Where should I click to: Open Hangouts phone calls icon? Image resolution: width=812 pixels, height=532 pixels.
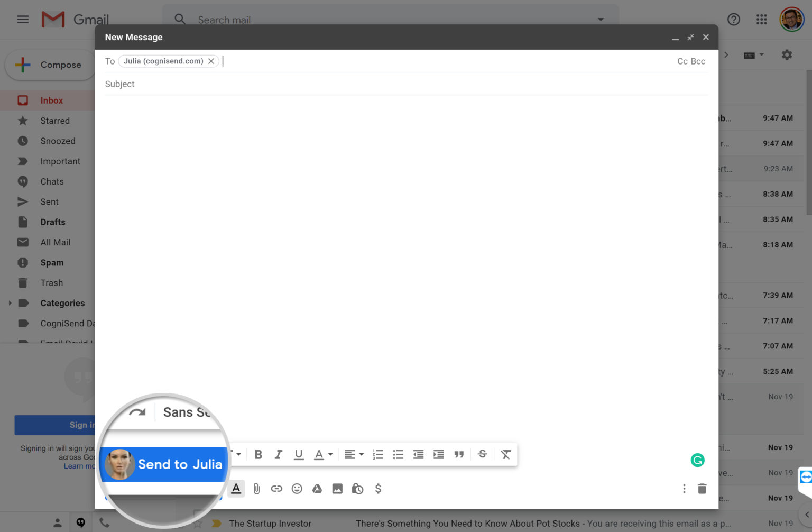(x=105, y=522)
